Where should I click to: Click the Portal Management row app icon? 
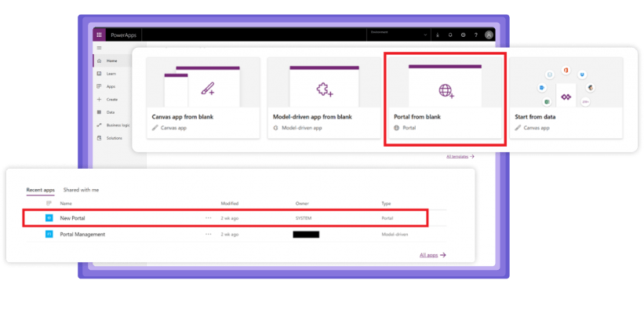pyautogui.click(x=49, y=234)
